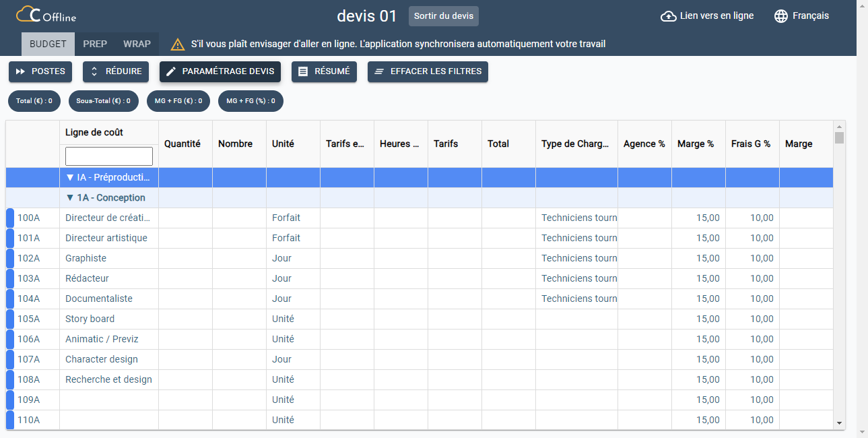
Task: Click the MG + FG (%) : 0 chip
Action: [x=251, y=101]
